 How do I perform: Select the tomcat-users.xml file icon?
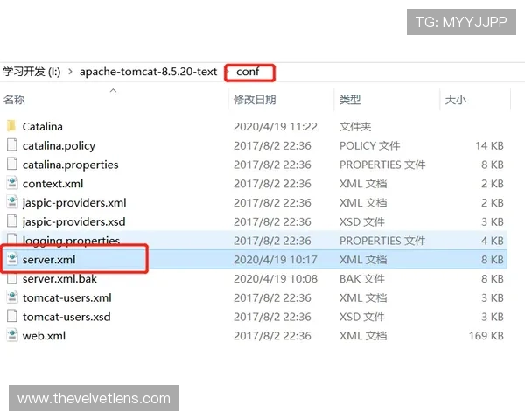tap(12, 297)
